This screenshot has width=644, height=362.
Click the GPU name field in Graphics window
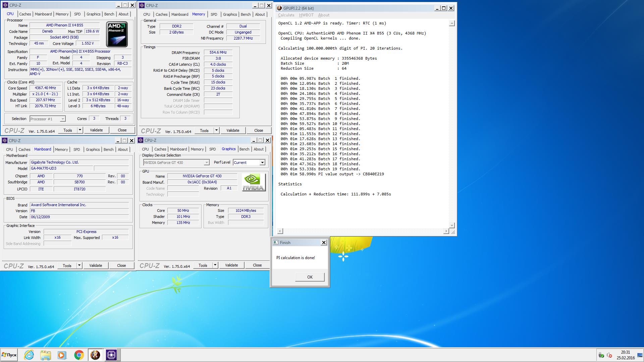click(x=202, y=176)
